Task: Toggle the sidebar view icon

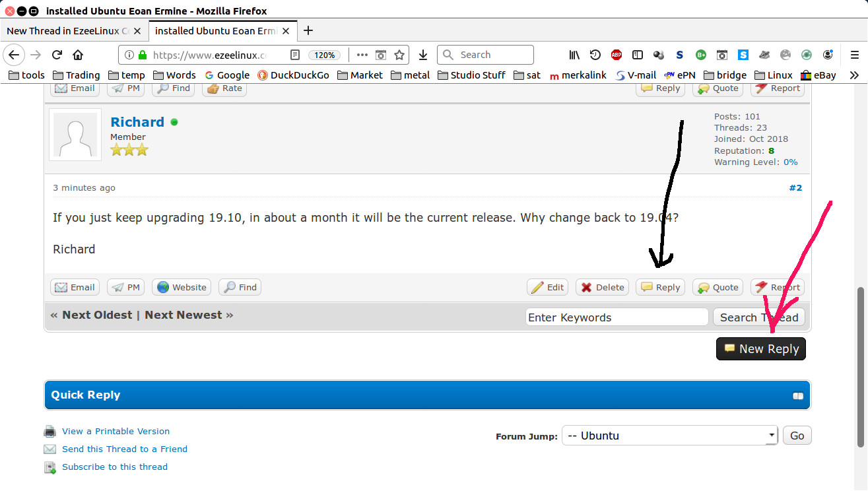Action: pyautogui.click(x=638, y=55)
